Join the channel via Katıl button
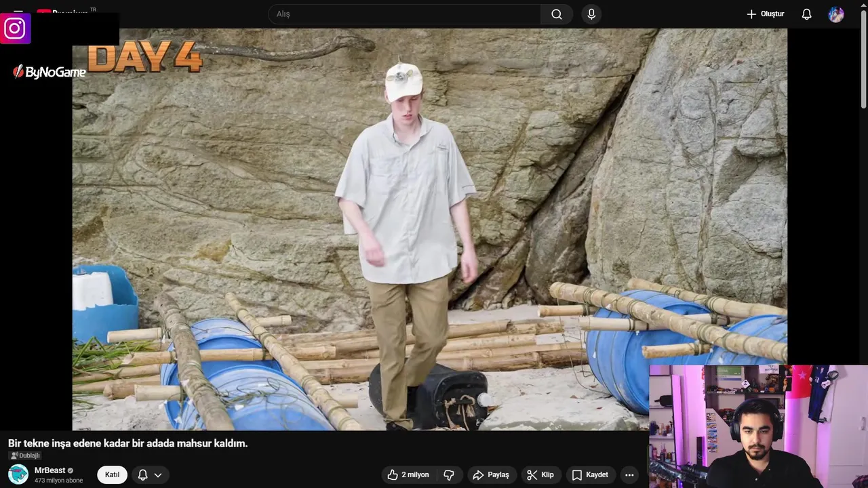Viewport: 868px width, 488px height. [112, 475]
